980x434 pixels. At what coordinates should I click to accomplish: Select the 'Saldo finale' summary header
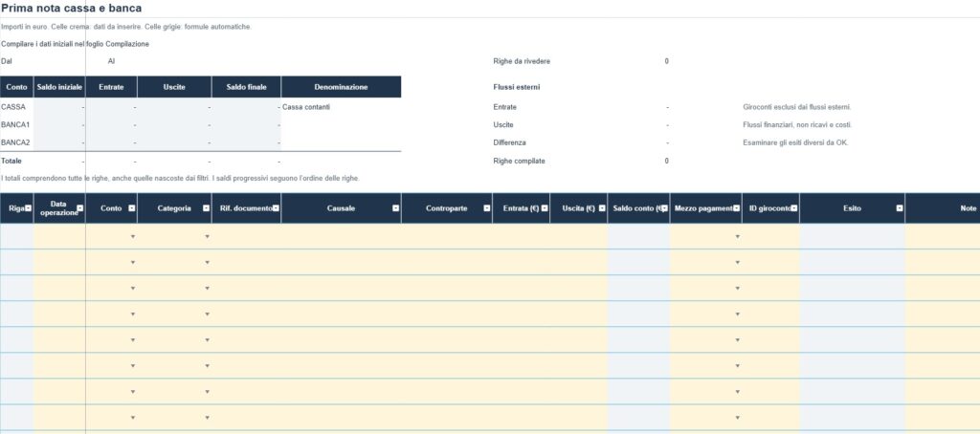coord(247,87)
